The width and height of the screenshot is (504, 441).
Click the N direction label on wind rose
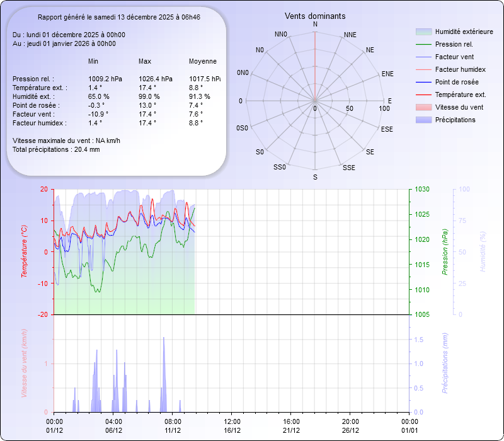pyautogui.click(x=315, y=24)
